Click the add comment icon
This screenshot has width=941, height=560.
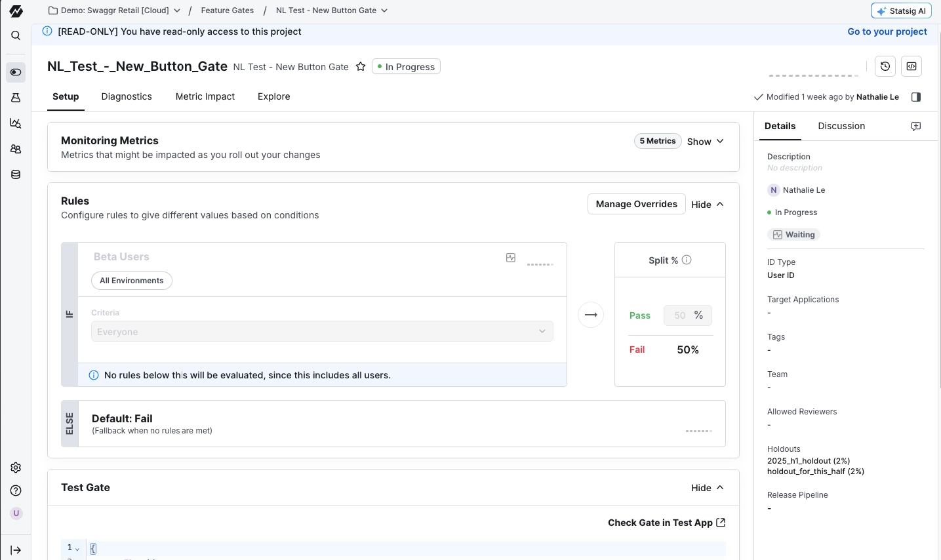pyautogui.click(x=916, y=127)
